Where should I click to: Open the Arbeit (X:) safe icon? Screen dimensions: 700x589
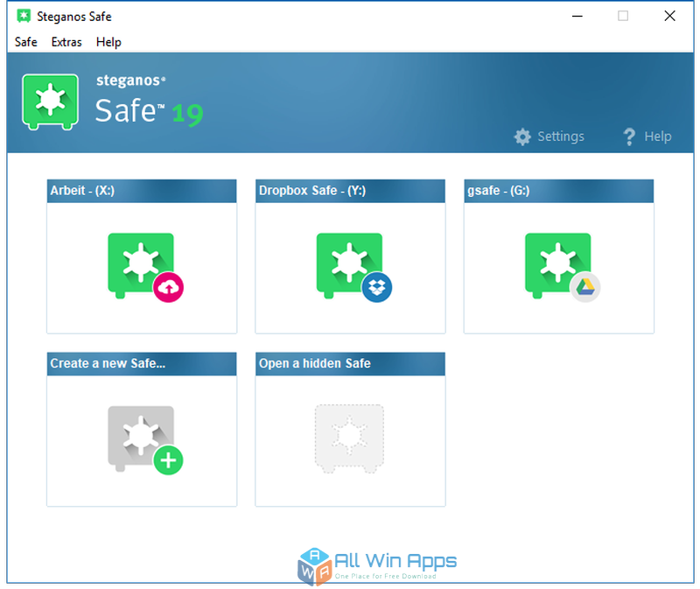coord(141,265)
